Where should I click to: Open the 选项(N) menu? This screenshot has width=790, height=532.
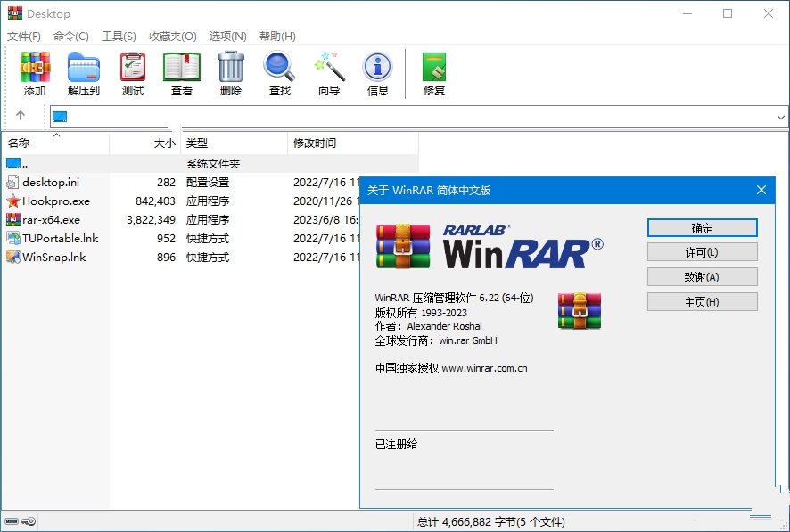coord(227,37)
